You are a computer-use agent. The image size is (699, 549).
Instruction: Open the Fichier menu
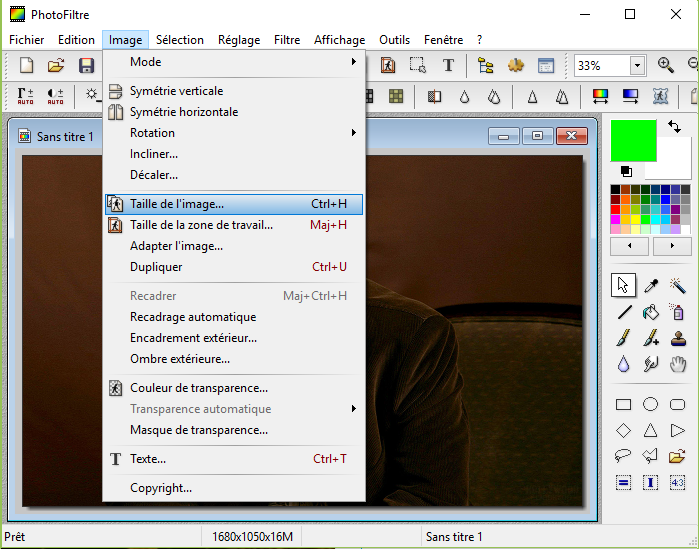point(27,40)
